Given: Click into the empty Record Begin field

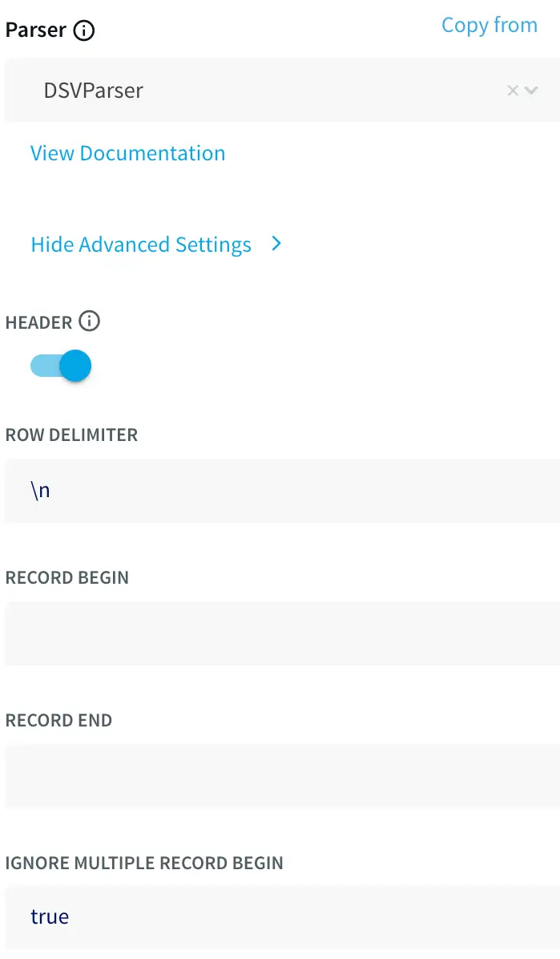Looking at the screenshot, I should pyautogui.click(x=280, y=633).
